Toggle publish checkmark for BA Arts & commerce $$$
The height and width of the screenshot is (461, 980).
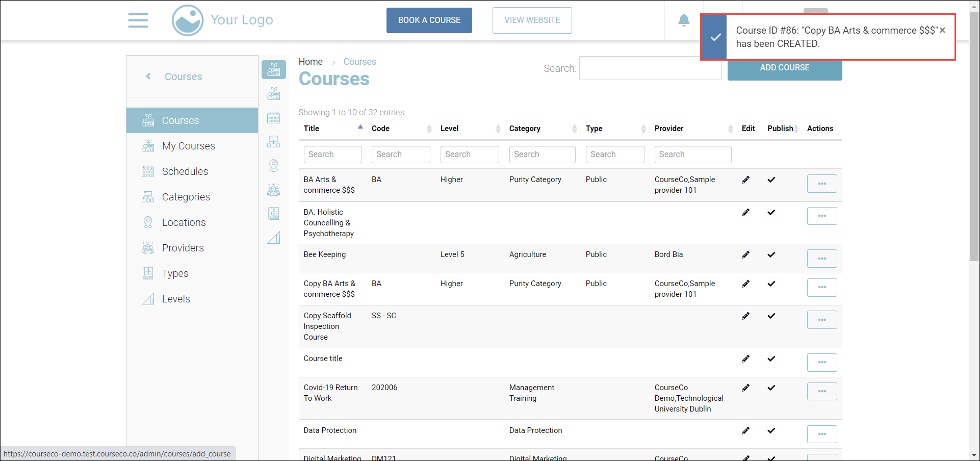[771, 180]
